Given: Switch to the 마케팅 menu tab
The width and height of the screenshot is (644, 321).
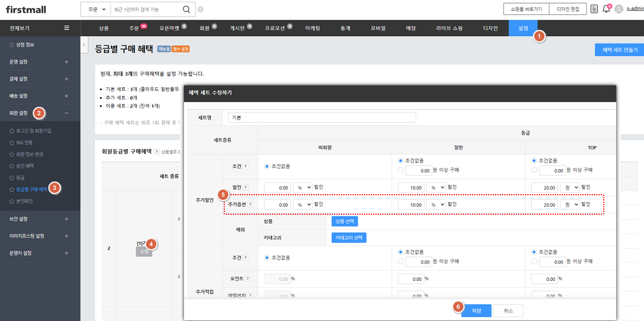Looking at the screenshot, I should (313, 28).
